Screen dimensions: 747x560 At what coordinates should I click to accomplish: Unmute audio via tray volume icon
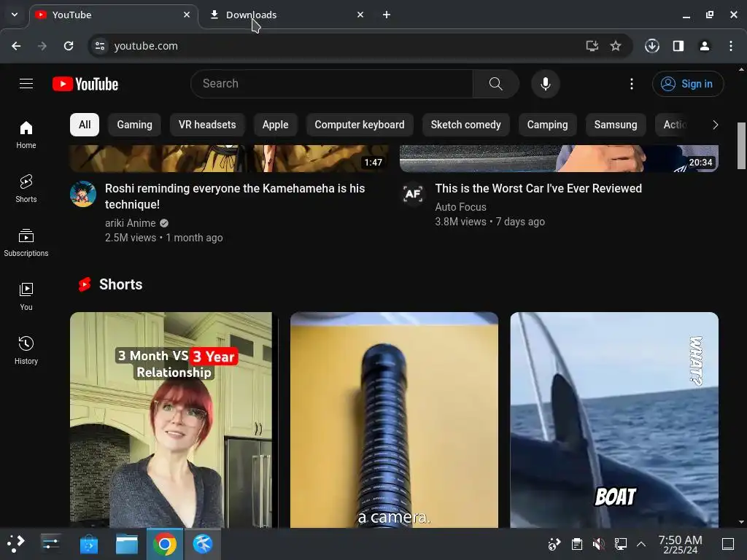tap(598, 544)
